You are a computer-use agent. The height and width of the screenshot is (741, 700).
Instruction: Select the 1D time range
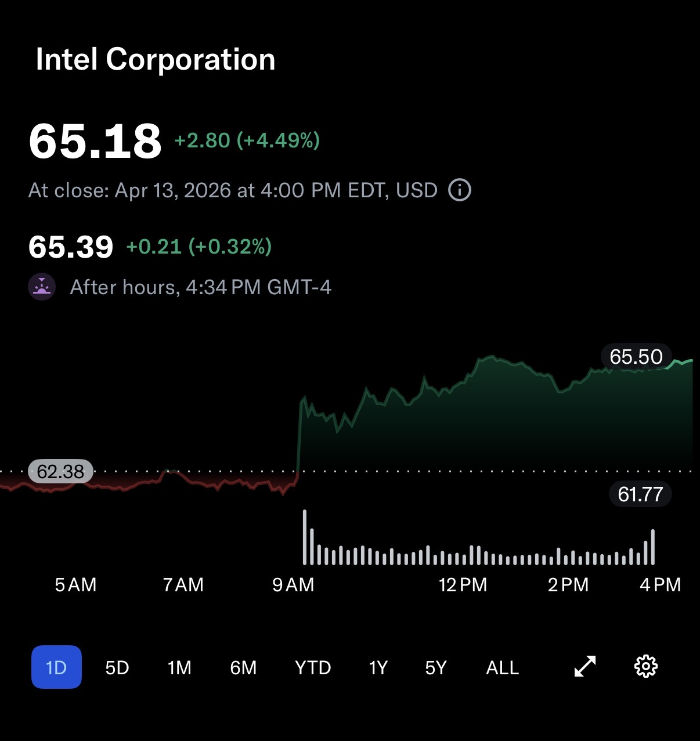tap(56, 667)
